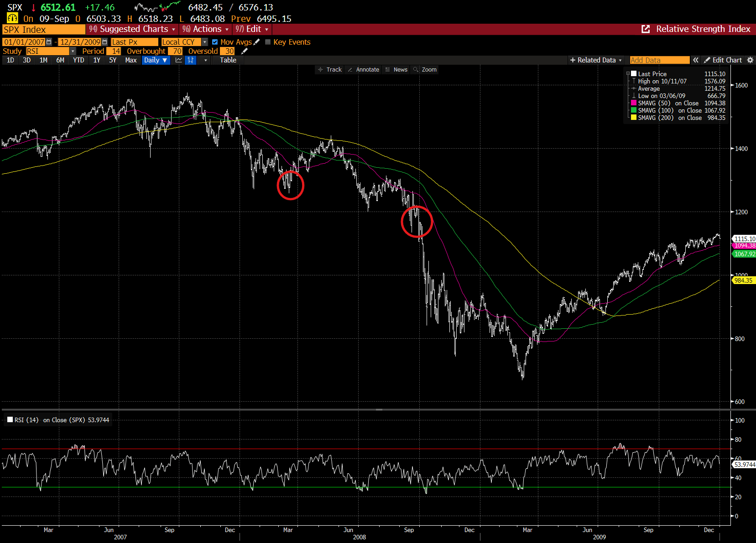The image size is (756, 543).
Task: Select the 1Y time range tab
Action: tap(97, 60)
